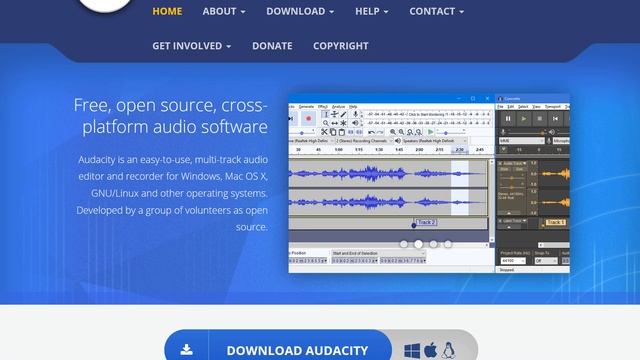Click the Zoom Out magnifier in edit toolbar
Screen dimensions: 640x360
click(402, 132)
